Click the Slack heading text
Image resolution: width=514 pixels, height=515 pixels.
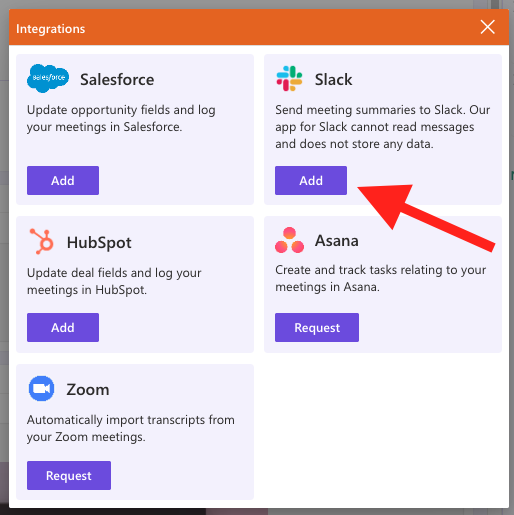333,80
